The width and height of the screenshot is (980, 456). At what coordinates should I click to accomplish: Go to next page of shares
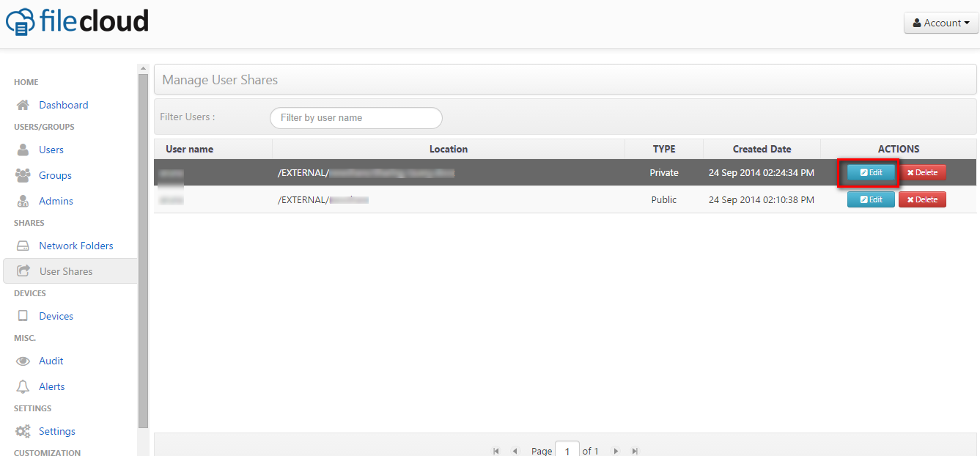click(616, 451)
